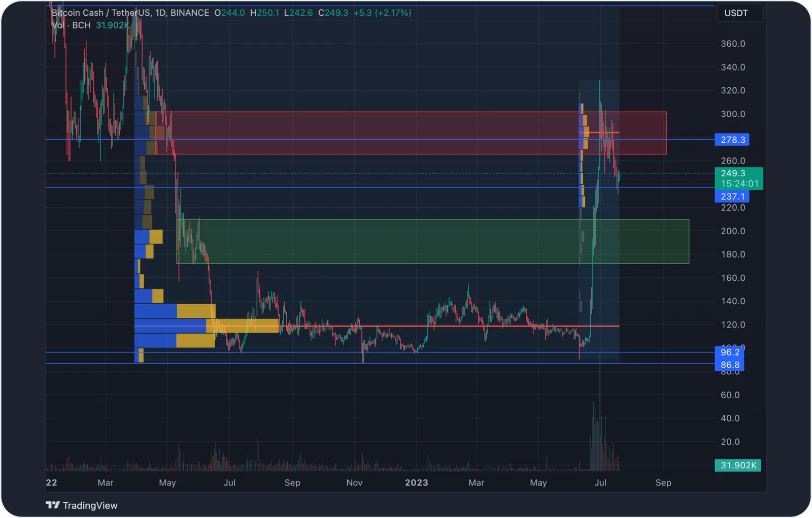812x518 pixels.
Task: Click the close value C249.3
Action: point(333,13)
